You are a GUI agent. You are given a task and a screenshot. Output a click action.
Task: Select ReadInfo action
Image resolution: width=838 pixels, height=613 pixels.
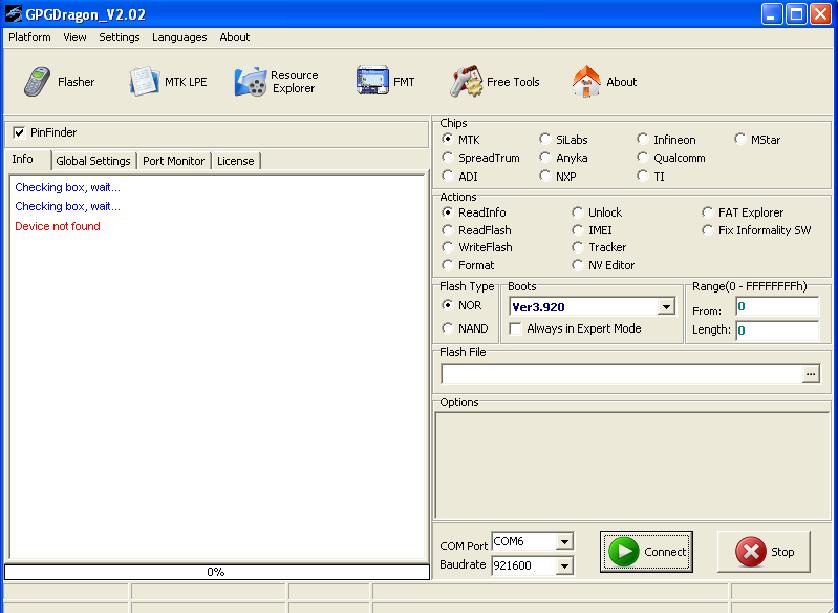[x=448, y=213]
